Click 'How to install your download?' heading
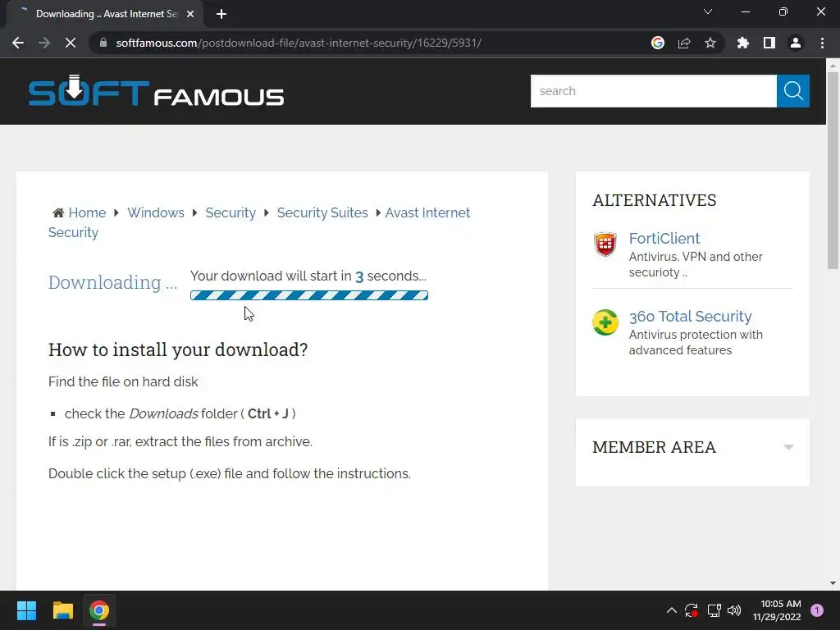This screenshot has width=840, height=630. pos(178,349)
